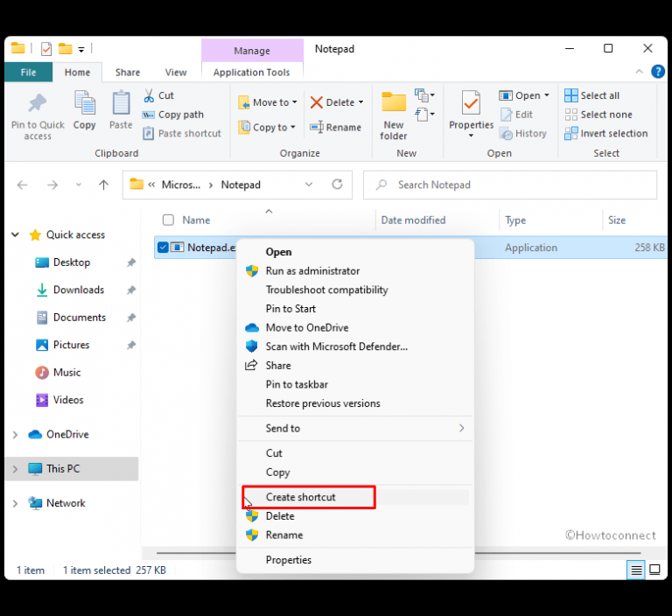Click the Cut scissors icon in ribbon
The width and height of the screenshot is (672, 616).
point(149,95)
